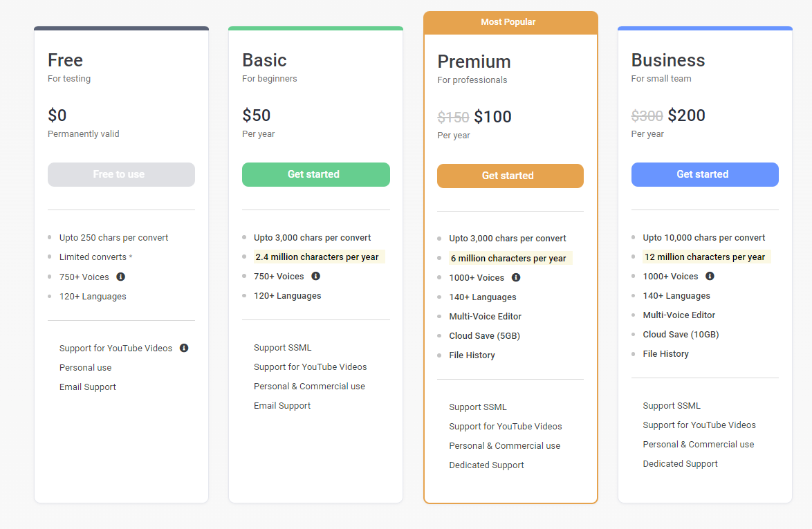Click info icon beside Basic plan 750+ Voices
Image resolution: width=812 pixels, height=529 pixels.
tap(315, 276)
